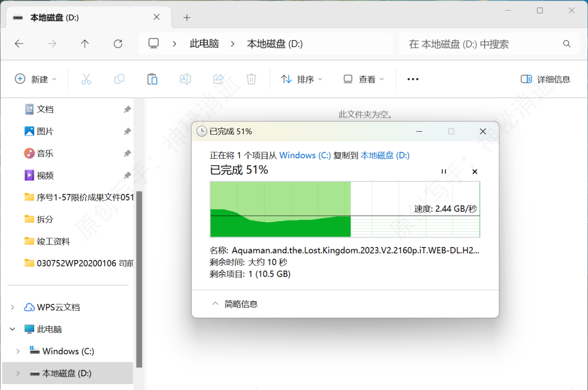Expand chevron after 此电脑 in address bar
The width and height of the screenshot is (588, 390).
click(232, 44)
